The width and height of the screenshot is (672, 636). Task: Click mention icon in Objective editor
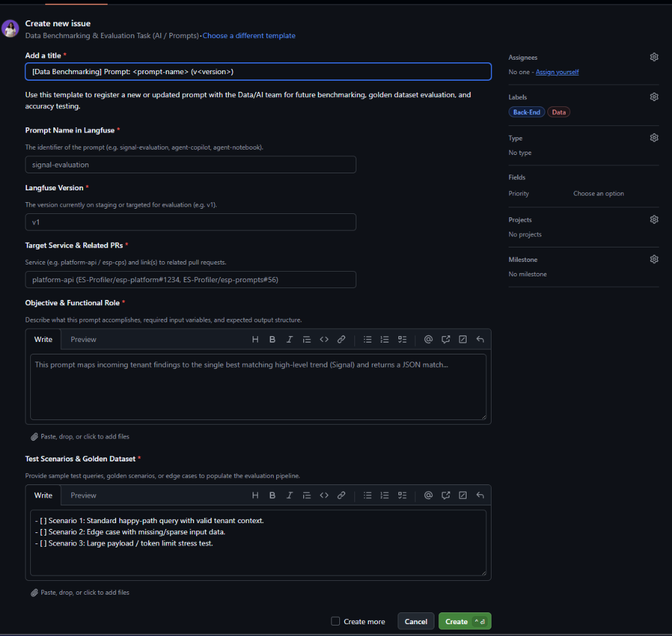(428, 339)
